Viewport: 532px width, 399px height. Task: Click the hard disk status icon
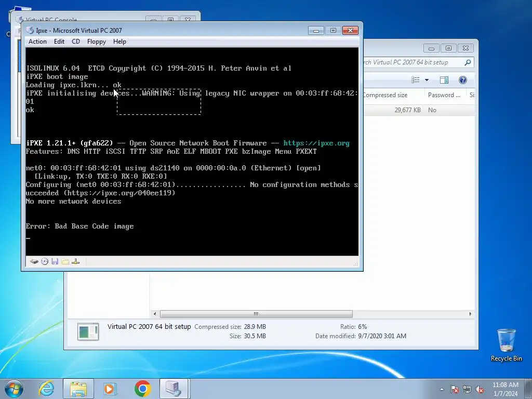(x=34, y=262)
